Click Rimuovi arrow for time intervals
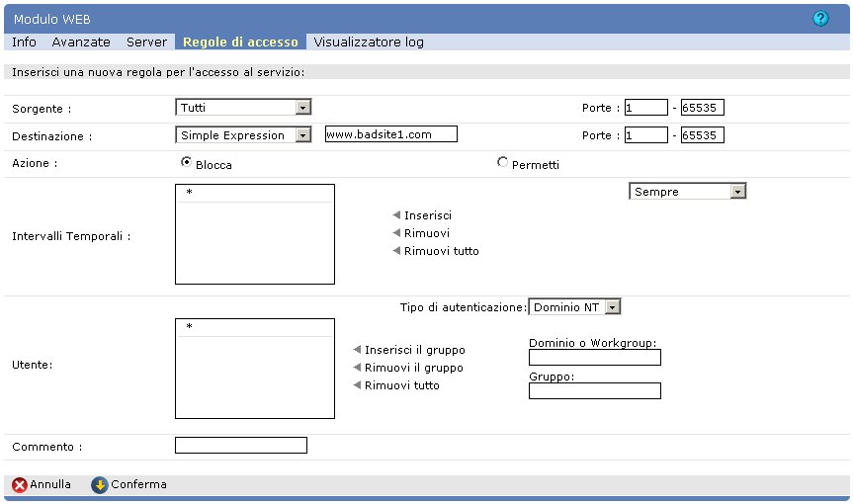This screenshot has height=504, width=853. (x=396, y=233)
